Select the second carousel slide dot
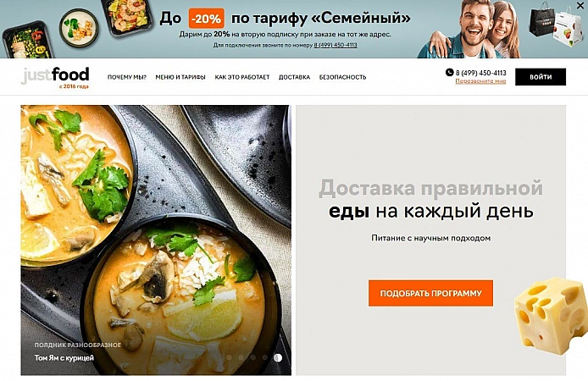The height and width of the screenshot is (381, 588). point(241,358)
